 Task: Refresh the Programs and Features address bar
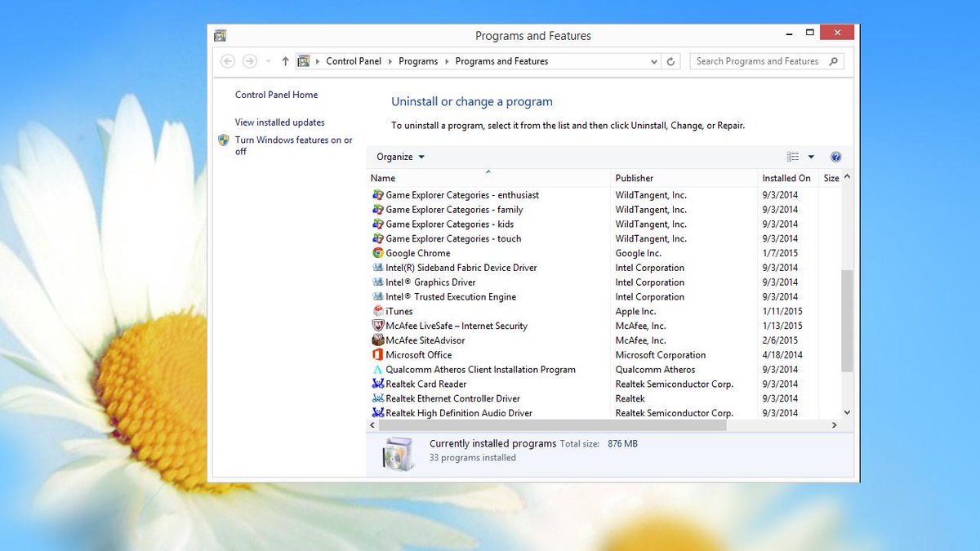pos(671,61)
